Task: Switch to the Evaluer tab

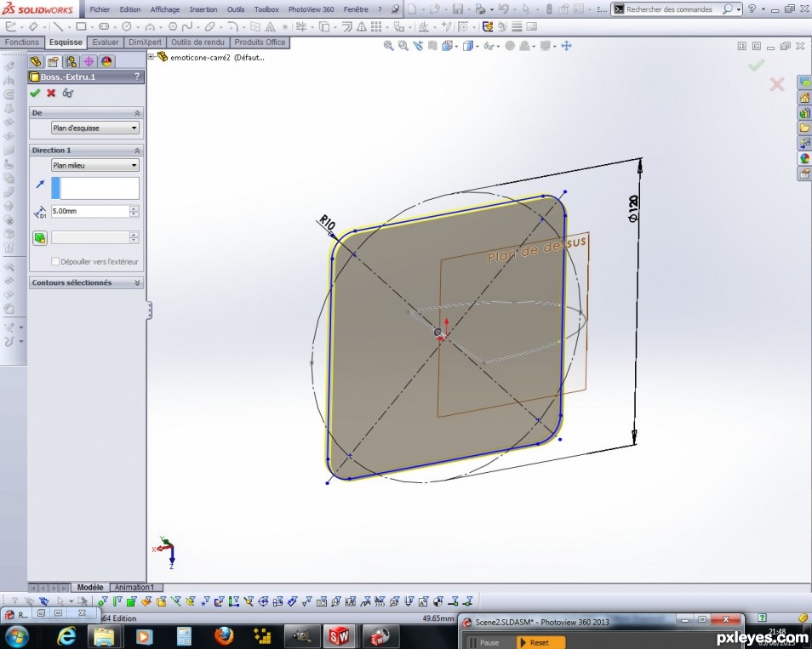Action: tap(106, 43)
